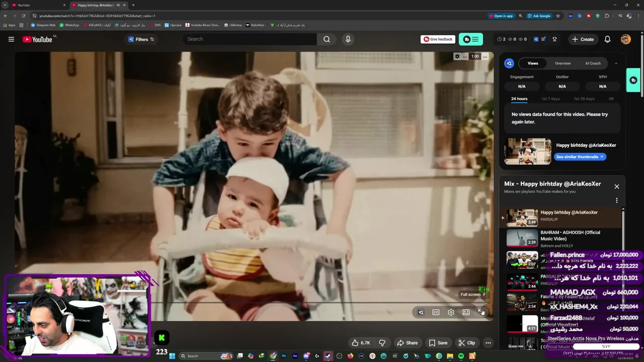644x362 pixels.
Task: Collapse the vidIQ panel with chevron
Action: pos(616,63)
